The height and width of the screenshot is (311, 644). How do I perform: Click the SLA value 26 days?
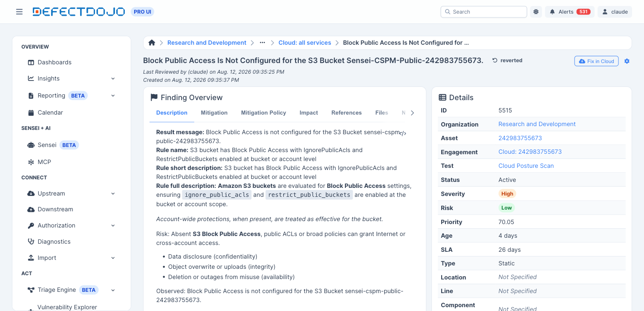coord(509,250)
